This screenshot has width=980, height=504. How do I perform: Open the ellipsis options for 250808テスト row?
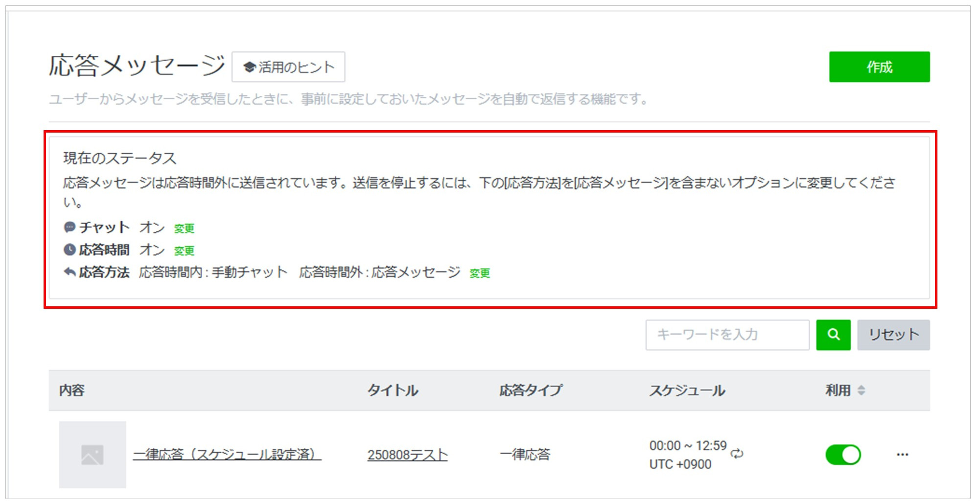902,454
